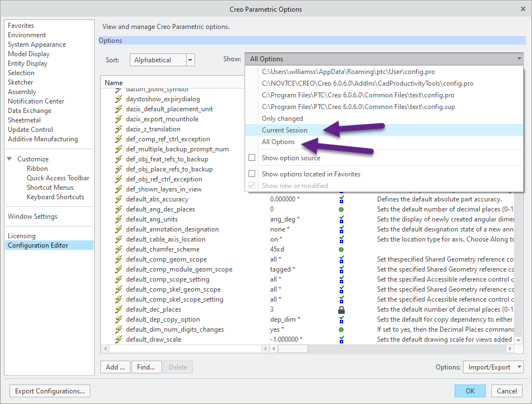Enable the Show option source checkbox

pyautogui.click(x=252, y=158)
